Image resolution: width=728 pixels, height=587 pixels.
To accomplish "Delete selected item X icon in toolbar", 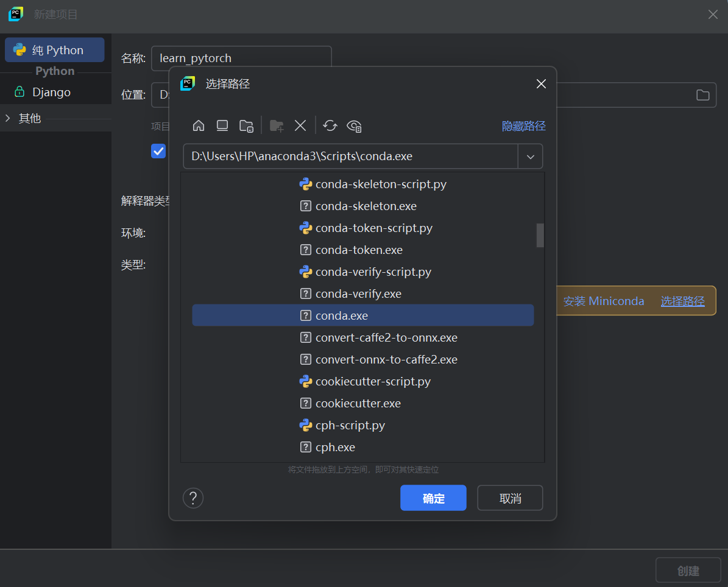I will pyautogui.click(x=300, y=126).
